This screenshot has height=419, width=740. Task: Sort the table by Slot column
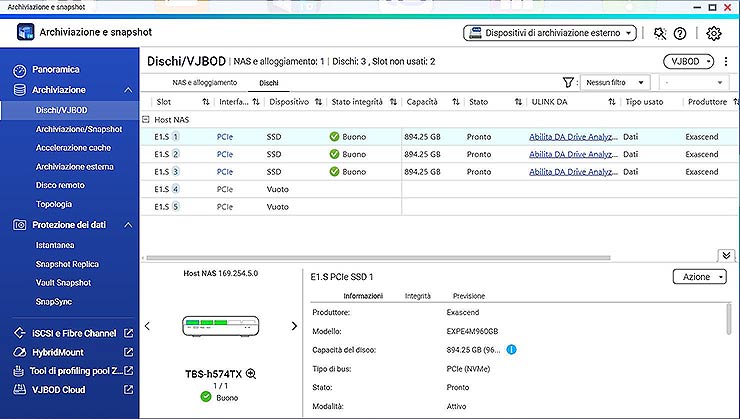coord(205,102)
